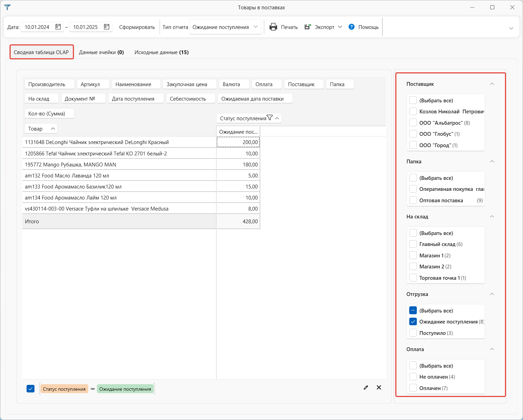Collapse the На склад filter group
This screenshot has height=420, width=523.
click(x=492, y=217)
